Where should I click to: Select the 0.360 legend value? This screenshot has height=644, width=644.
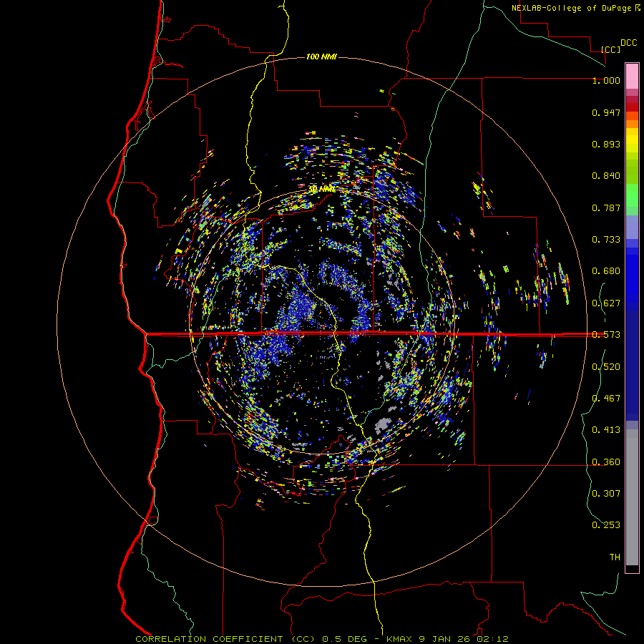tap(606, 462)
